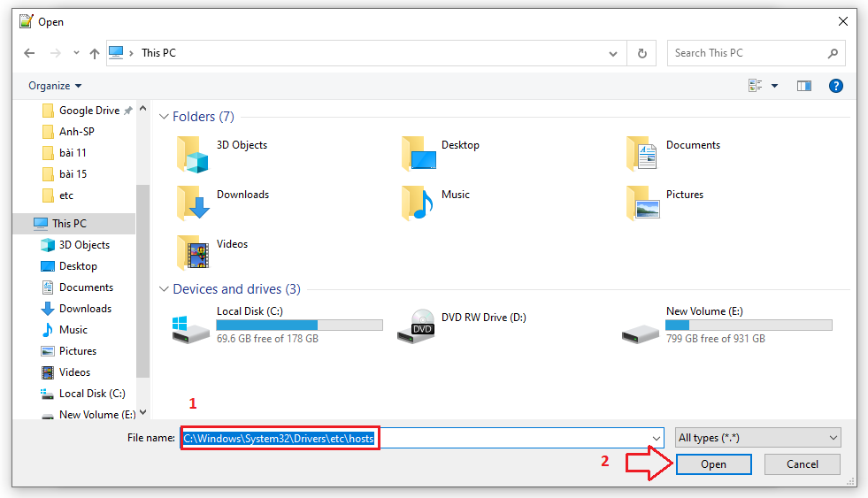
Task: Open the Help question mark icon
Action: coord(835,86)
